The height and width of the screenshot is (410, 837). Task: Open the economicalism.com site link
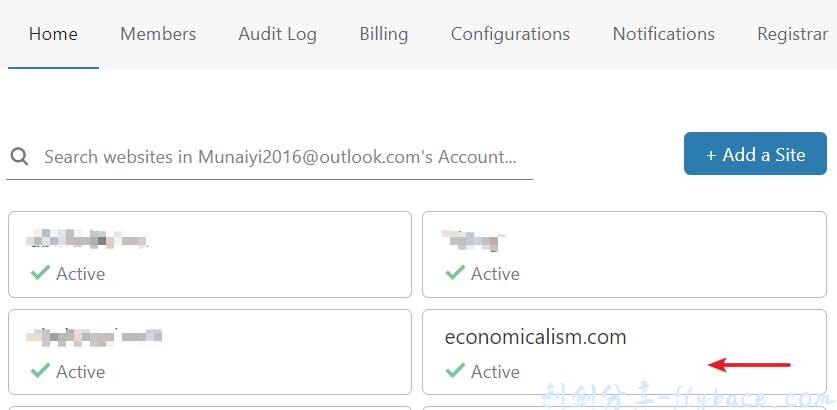[535, 337]
